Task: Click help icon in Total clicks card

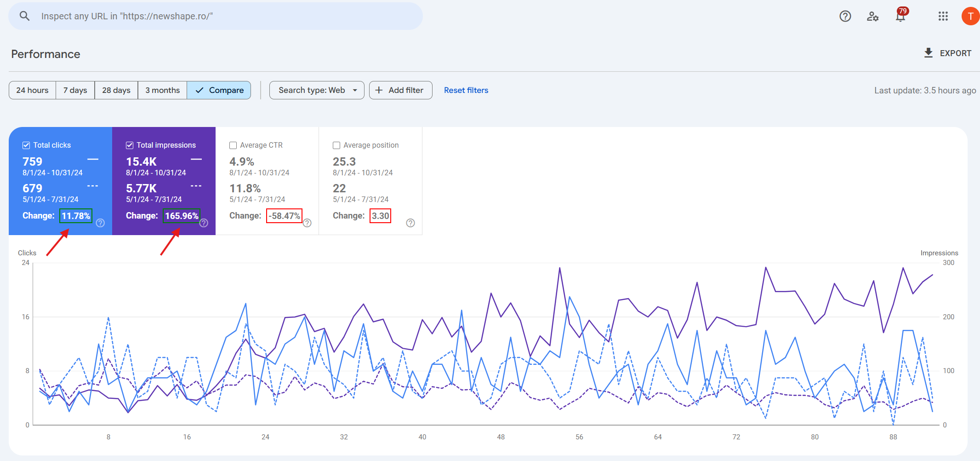Action: tap(100, 223)
